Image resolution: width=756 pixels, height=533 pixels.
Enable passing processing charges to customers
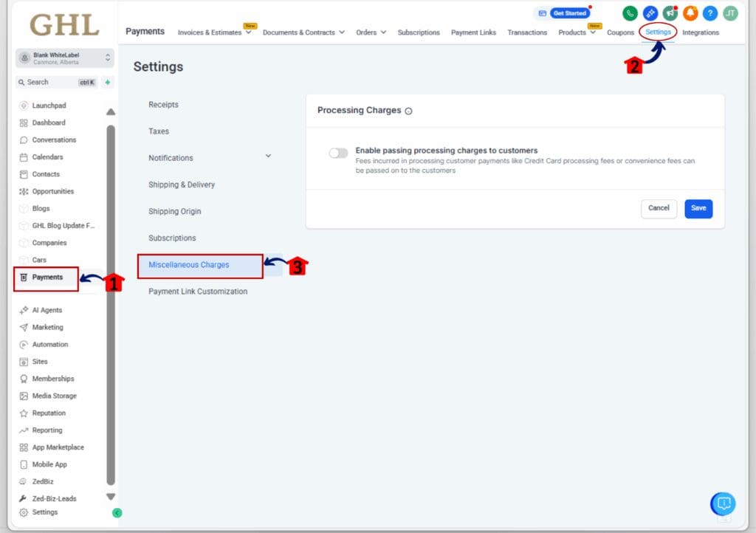pyautogui.click(x=338, y=152)
